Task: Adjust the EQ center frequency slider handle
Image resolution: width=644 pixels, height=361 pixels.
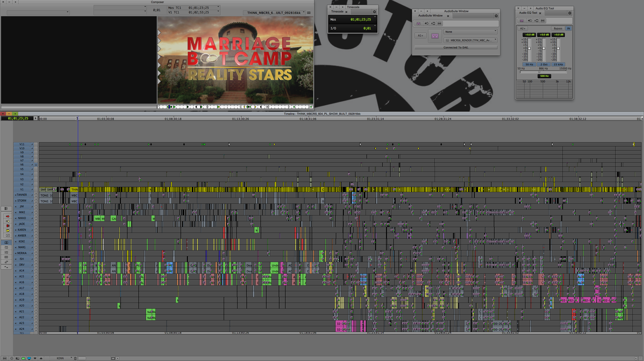Action: point(539,72)
